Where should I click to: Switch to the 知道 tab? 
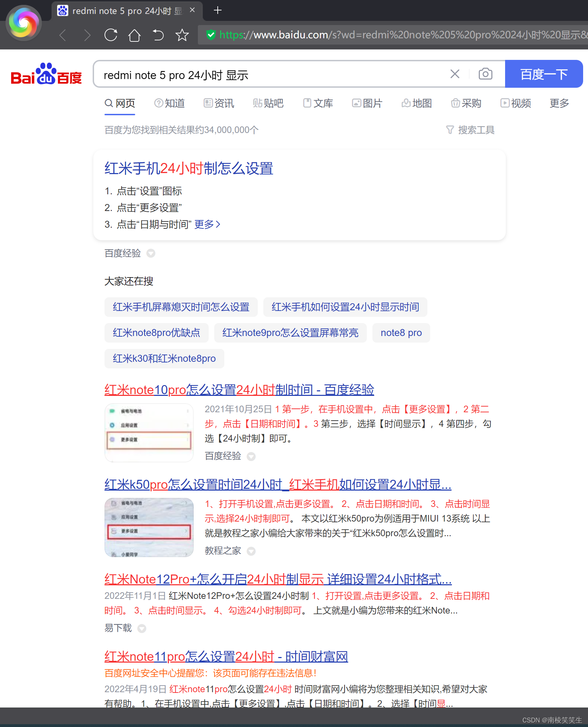pyautogui.click(x=169, y=103)
